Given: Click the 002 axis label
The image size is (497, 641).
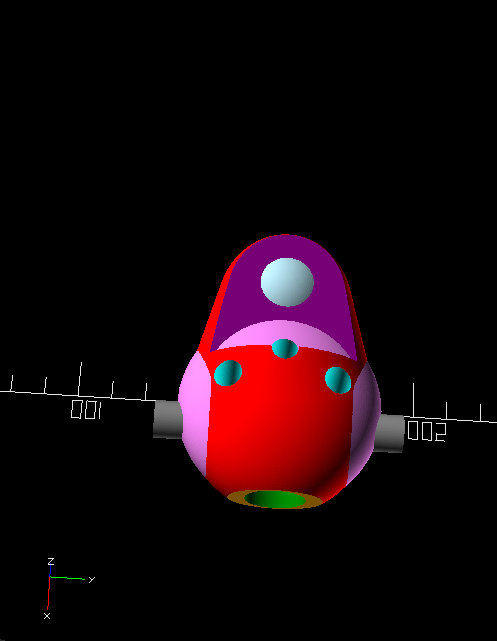Looking at the screenshot, I should coord(427,431).
